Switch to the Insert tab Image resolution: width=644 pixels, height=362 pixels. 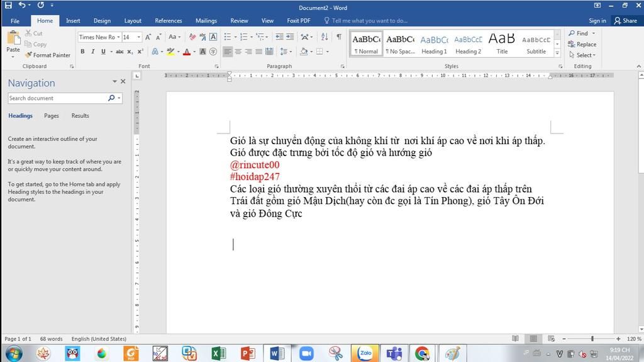73,21
